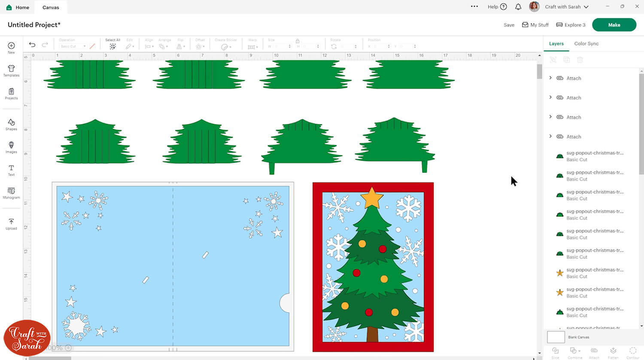Click the green Make button
644x360 pixels.
click(614, 25)
